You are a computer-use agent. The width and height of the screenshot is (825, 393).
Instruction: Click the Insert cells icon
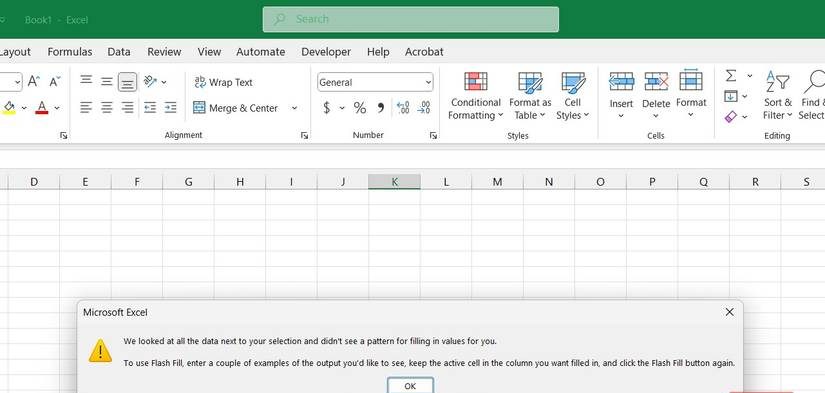point(621,82)
